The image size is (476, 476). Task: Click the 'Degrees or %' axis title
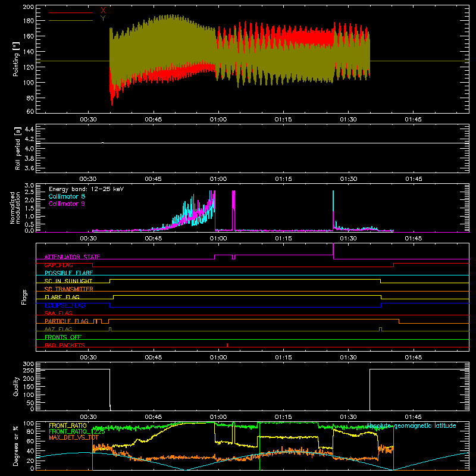tap(16, 446)
